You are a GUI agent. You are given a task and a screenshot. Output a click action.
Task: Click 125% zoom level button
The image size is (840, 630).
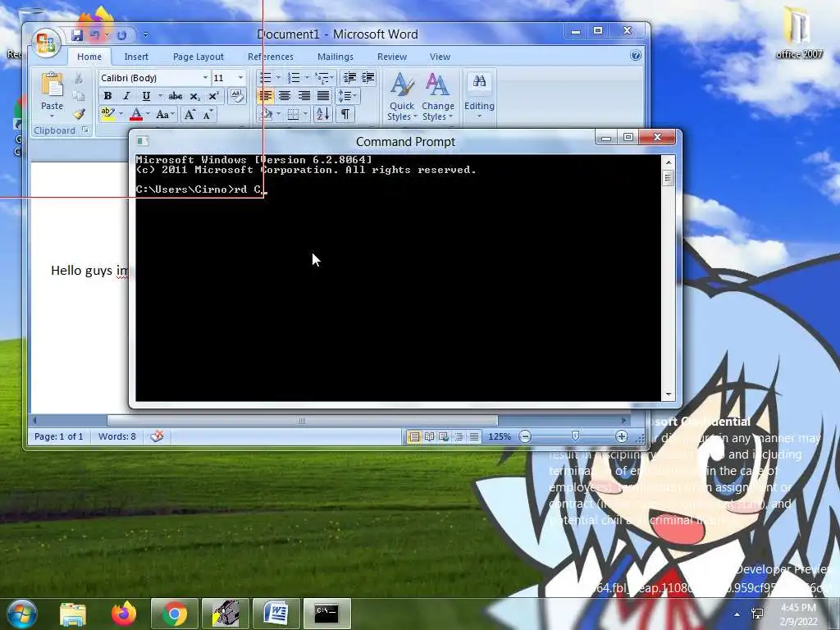click(x=500, y=436)
